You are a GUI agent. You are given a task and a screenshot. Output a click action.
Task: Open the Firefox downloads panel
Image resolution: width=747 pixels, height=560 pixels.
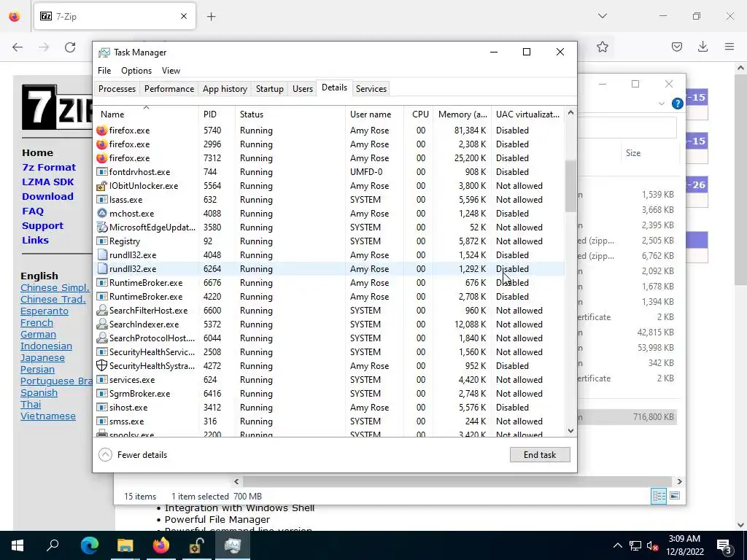click(703, 47)
